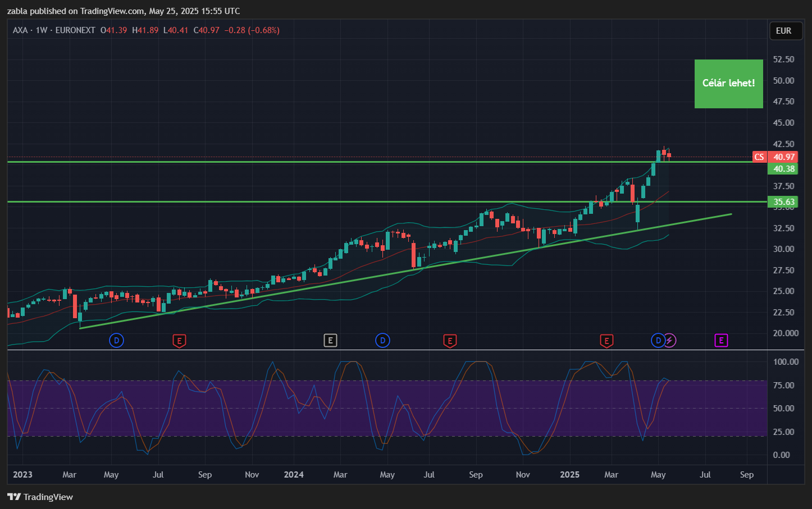Click the blue dividend marker near May 2025
The width and height of the screenshot is (812, 509).
(658, 340)
